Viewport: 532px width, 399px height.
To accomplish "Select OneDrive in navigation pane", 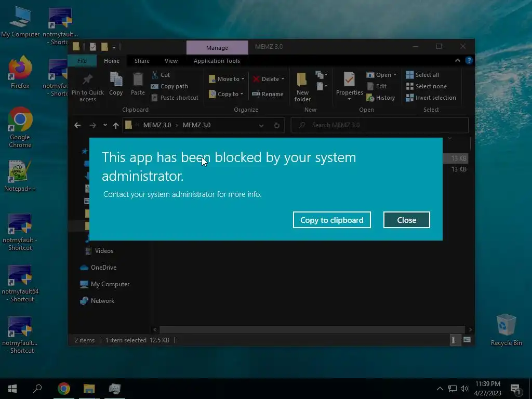I will (98, 268).
